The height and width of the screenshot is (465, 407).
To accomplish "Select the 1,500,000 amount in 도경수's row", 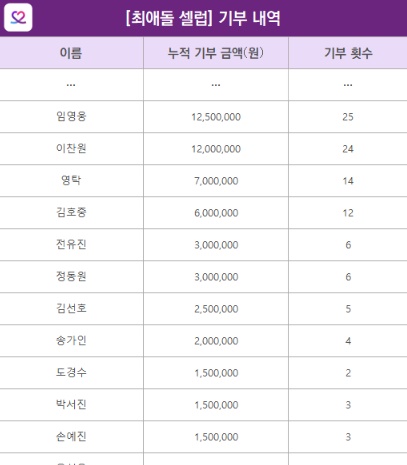I will click(x=216, y=373).
